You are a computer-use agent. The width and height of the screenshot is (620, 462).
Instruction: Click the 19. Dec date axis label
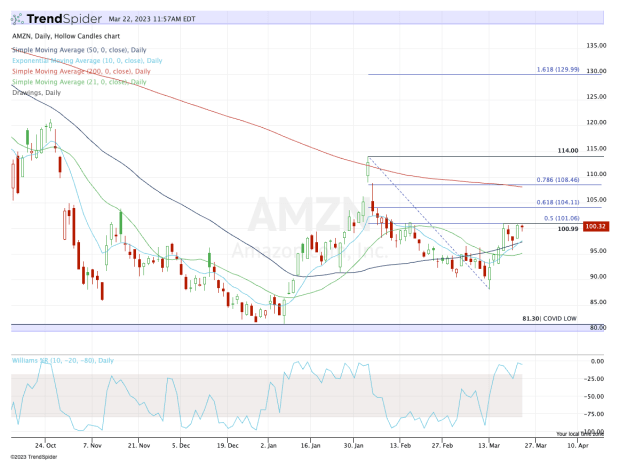pos(228,445)
